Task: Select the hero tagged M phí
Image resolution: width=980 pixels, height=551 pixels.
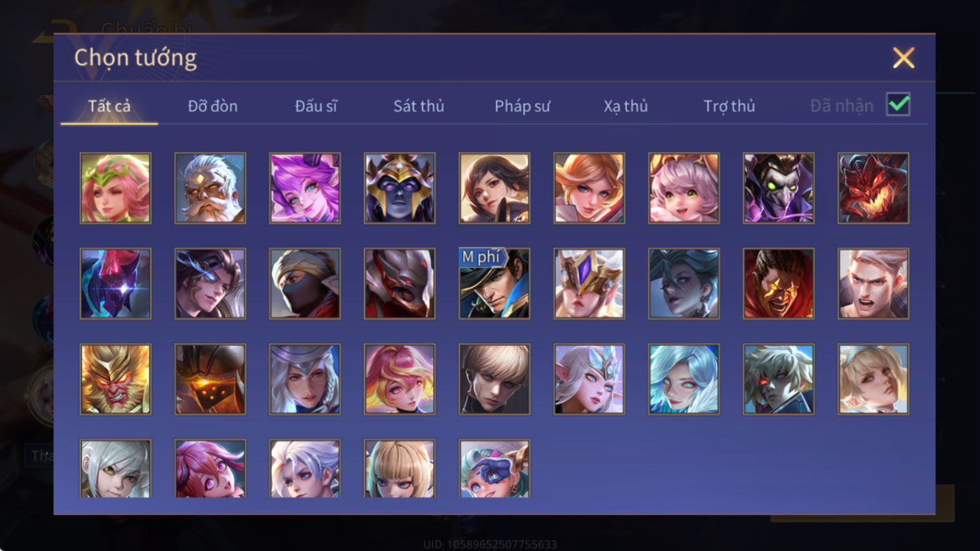Action: point(495,284)
